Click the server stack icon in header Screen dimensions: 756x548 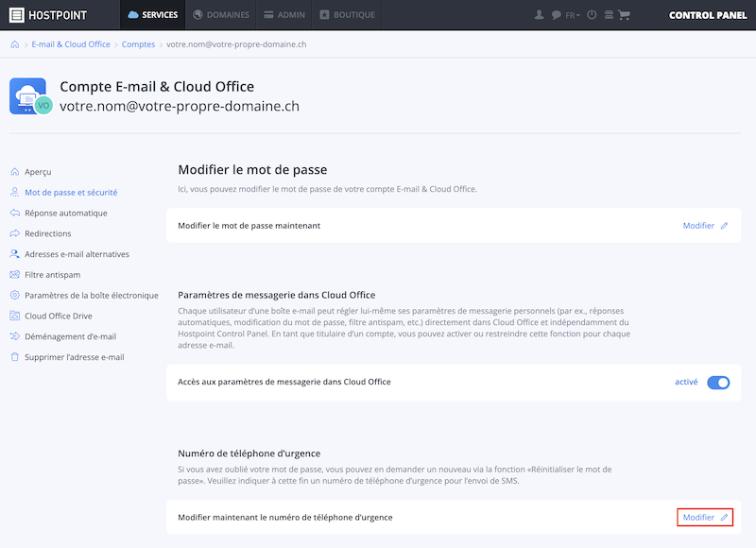tap(609, 15)
